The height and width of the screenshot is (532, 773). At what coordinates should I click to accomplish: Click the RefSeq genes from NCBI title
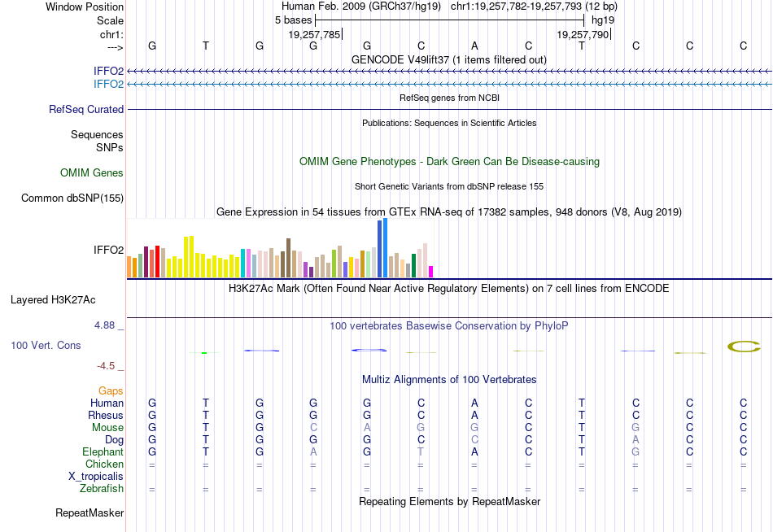coord(449,98)
